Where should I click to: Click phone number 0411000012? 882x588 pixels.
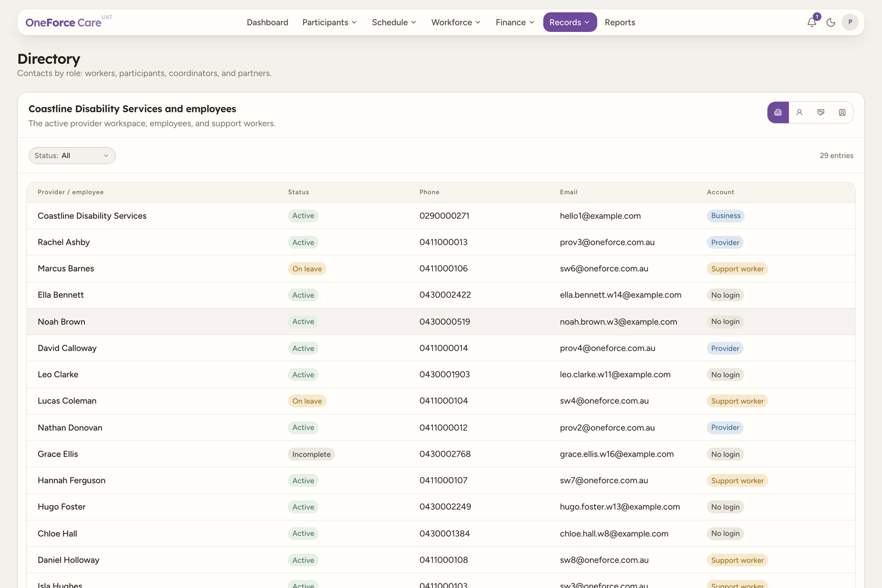click(443, 428)
